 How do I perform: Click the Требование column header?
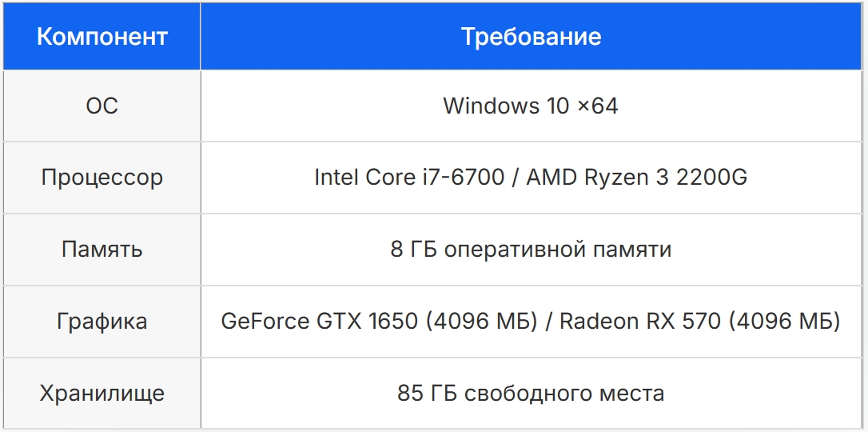pos(532,37)
